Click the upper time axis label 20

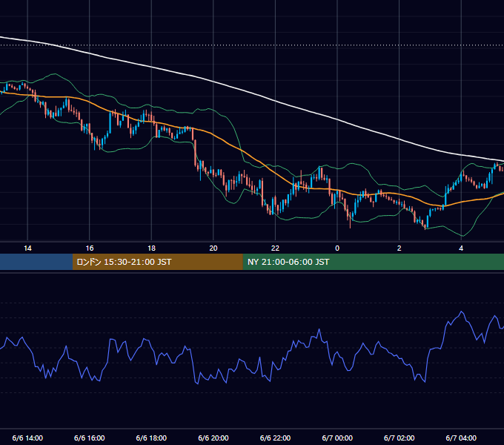pos(213,248)
